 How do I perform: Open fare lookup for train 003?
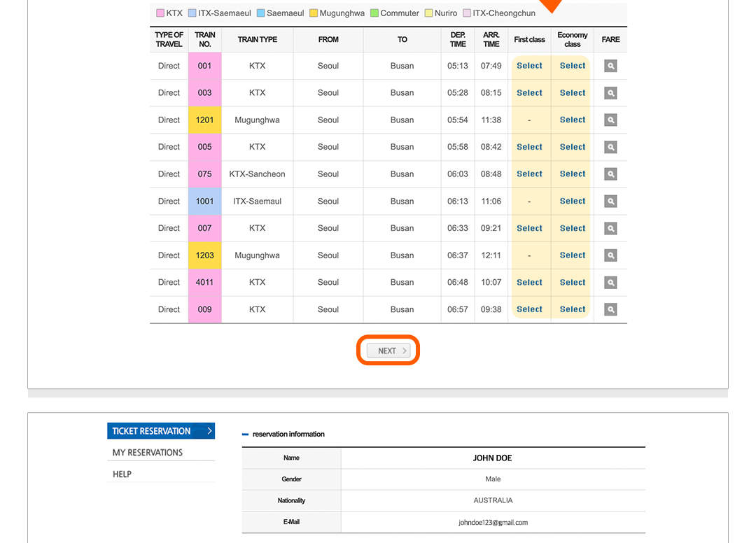(x=610, y=93)
